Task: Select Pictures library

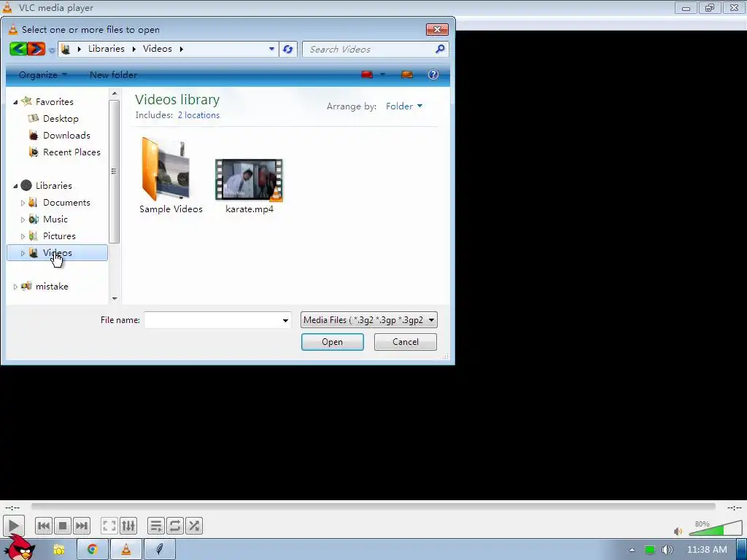Action: 59,236
